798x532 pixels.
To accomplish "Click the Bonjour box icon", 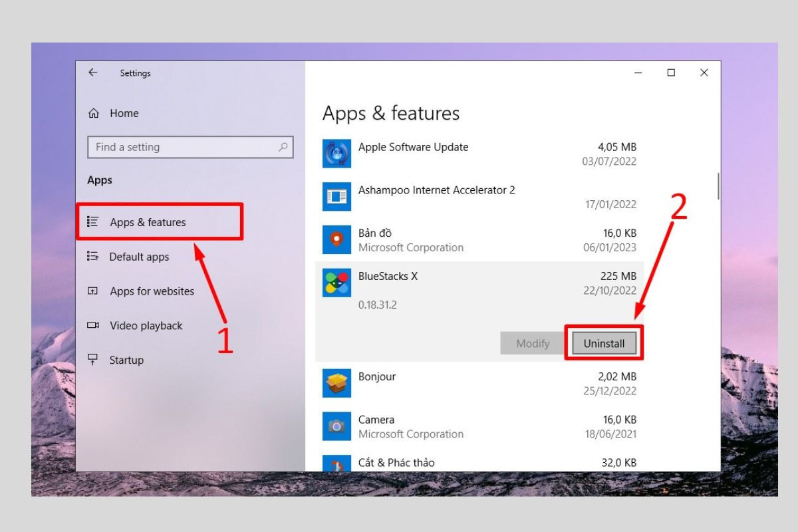I will click(x=336, y=384).
